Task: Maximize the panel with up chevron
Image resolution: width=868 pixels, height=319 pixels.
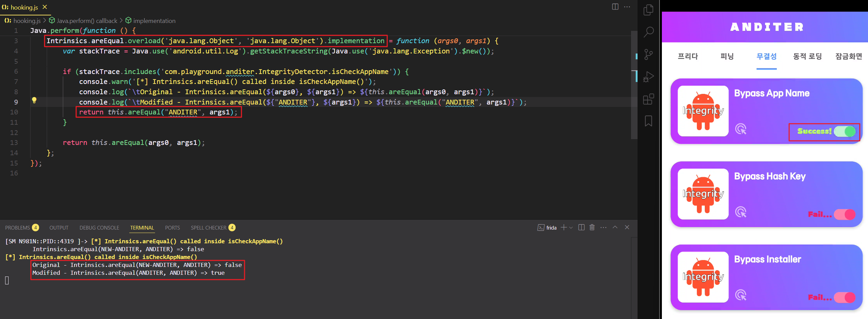Action: (615, 227)
